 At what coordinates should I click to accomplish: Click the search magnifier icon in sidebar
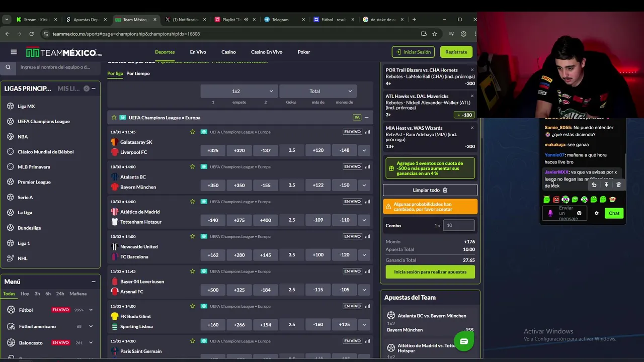coord(8,67)
